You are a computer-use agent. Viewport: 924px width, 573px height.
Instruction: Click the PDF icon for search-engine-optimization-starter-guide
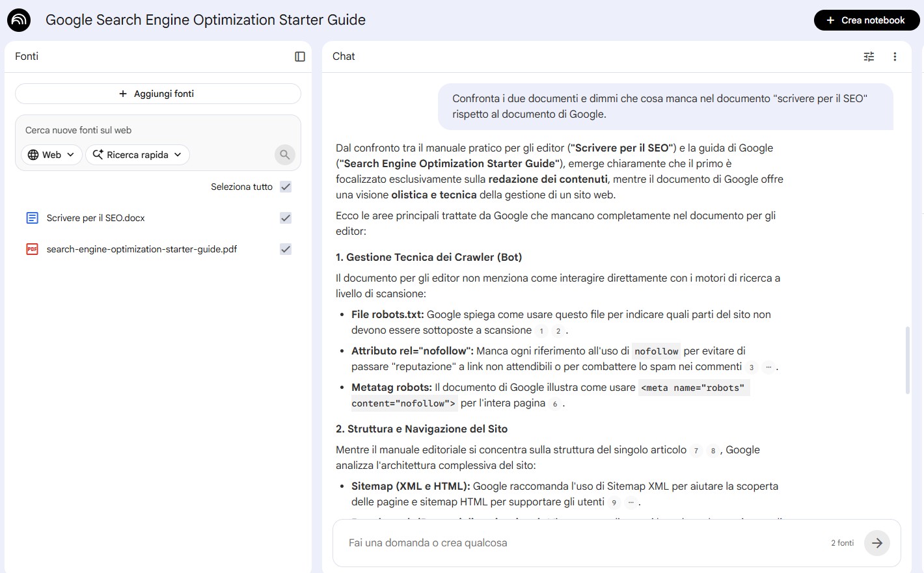(32, 249)
